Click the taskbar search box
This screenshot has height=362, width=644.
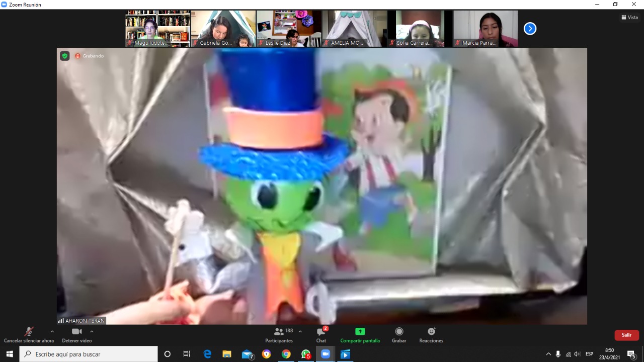tap(89, 354)
